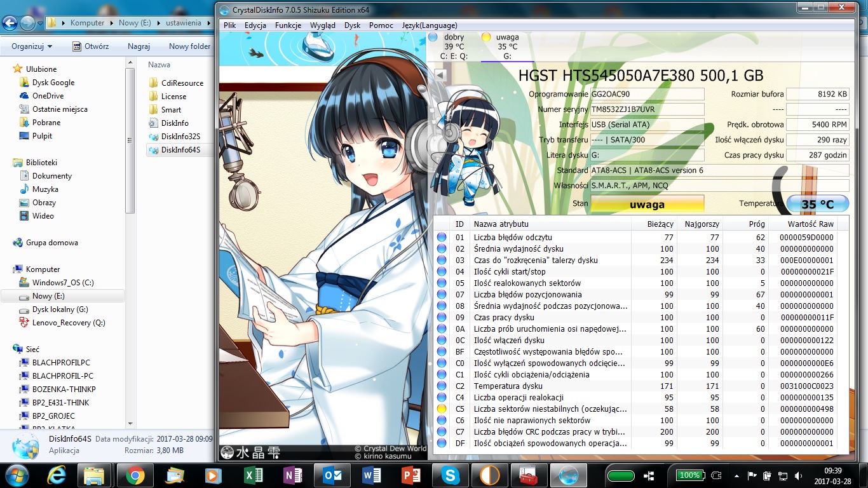Image resolution: width=868 pixels, height=488 pixels.
Task: Click the Numer seryjny field TM8532ZJ1B7UVR
Action: [647, 109]
